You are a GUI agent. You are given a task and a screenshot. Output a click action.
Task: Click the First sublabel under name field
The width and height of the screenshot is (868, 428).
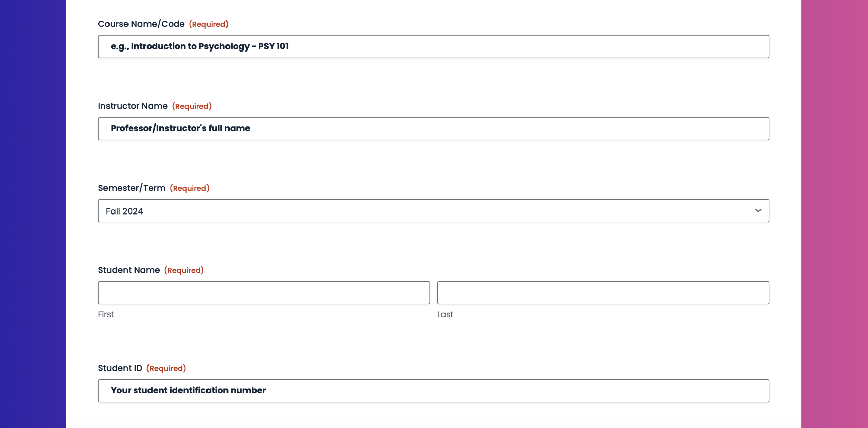tap(106, 314)
